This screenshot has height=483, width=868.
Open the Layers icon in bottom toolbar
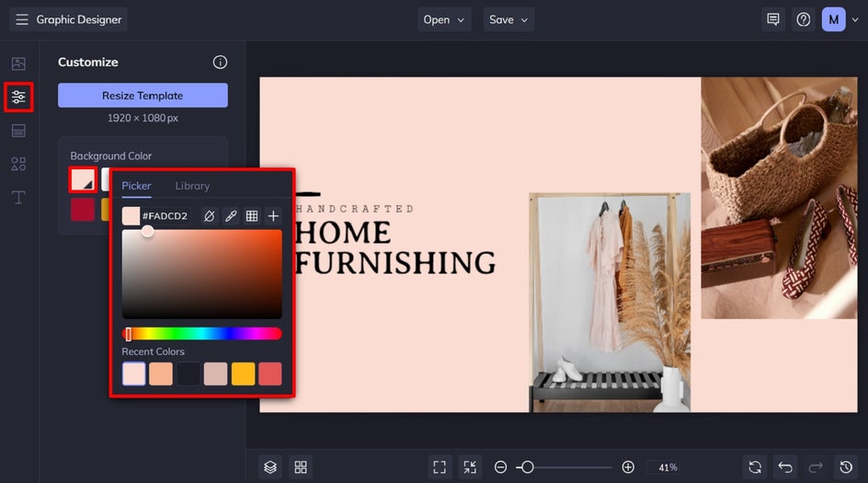[x=270, y=467]
